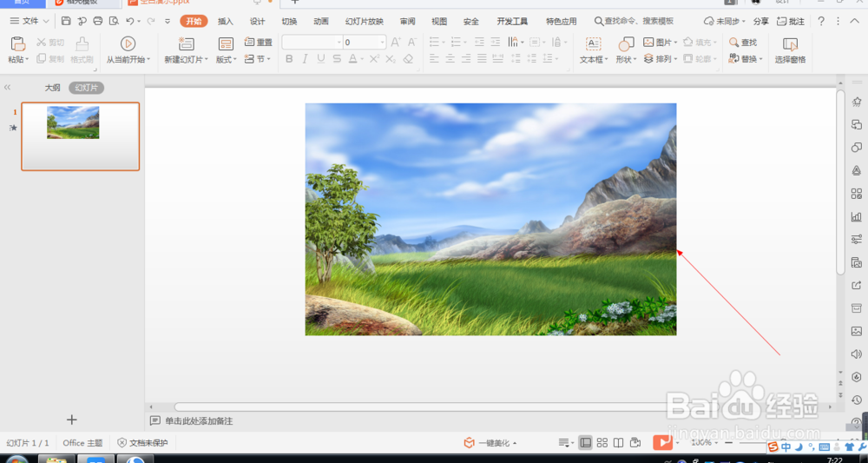Open the 插入 Insert tab
The height and width of the screenshot is (463, 868).
[x=226, y=21]
